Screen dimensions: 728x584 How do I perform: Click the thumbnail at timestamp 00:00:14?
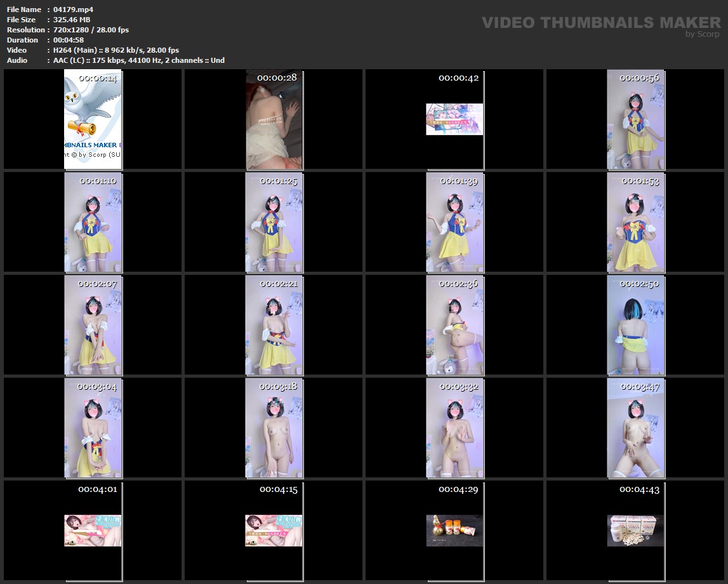click(93, 119)
